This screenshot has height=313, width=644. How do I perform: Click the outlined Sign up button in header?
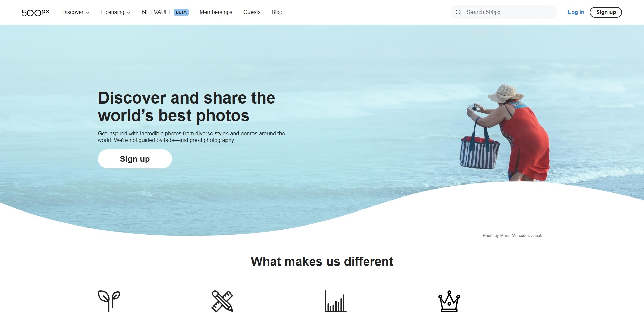(606, 12)
